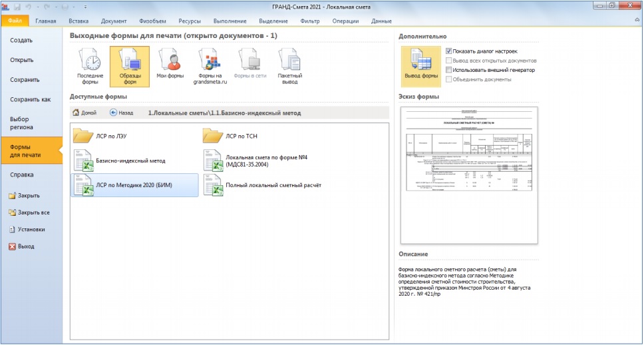Image resolution: width=644 pixels, height=345 pixels.
Task: Click the Домой navigation button
Action: point(84,113)
